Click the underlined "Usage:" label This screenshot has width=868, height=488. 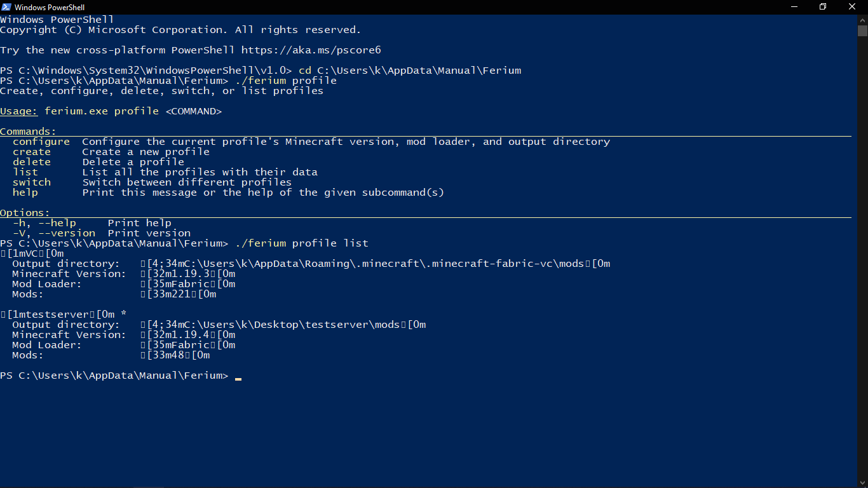tap(18, 111)
